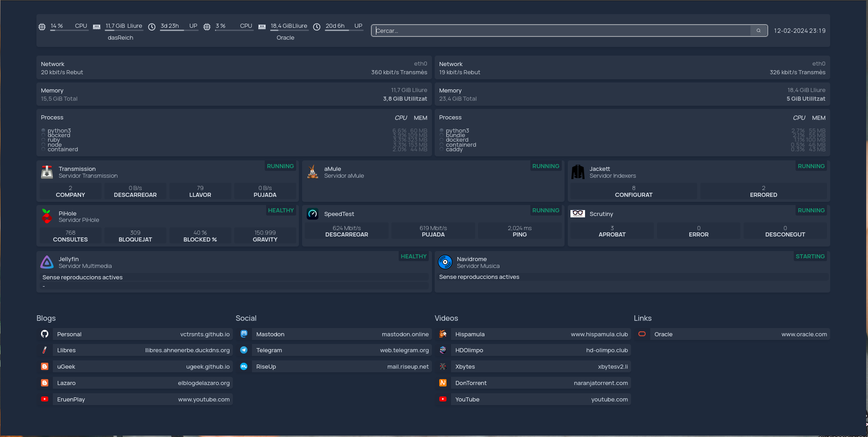868x437 pixels.
Task: Click the Blogs group heading
Action: pos(46,318)
